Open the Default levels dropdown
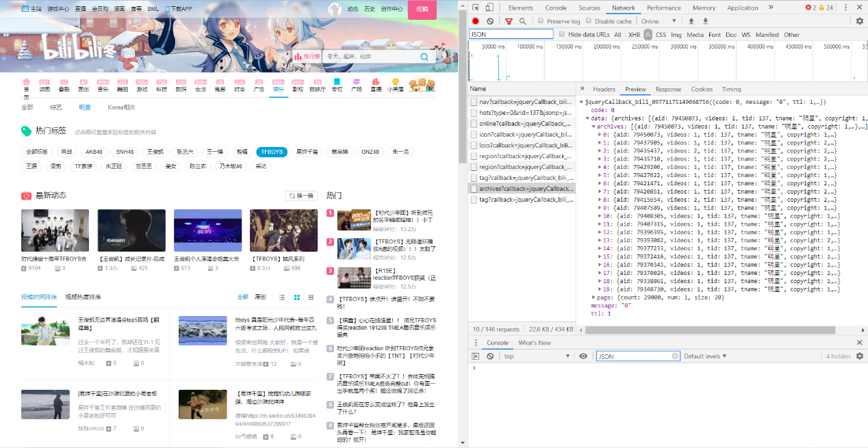Screen dimensions: 868x448 [704, 356]
